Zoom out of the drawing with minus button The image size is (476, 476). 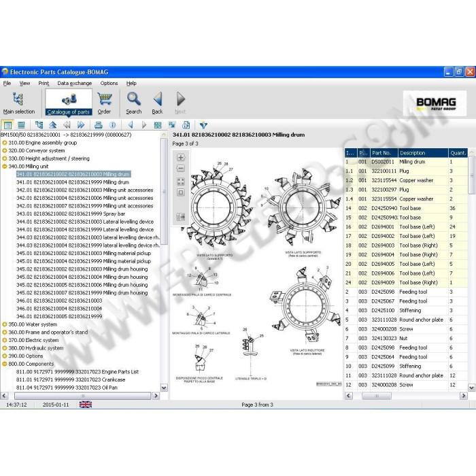(181, 169)
